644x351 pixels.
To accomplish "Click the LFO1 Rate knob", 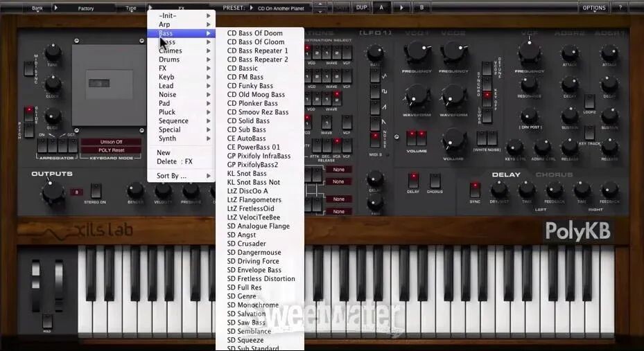I will point(375,53).
